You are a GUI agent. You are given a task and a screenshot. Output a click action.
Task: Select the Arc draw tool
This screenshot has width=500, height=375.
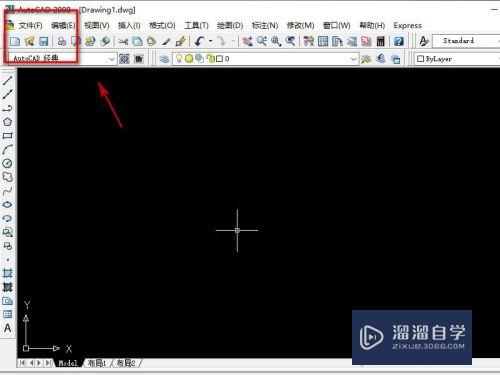pyautogui.click(x=8, y=149)
